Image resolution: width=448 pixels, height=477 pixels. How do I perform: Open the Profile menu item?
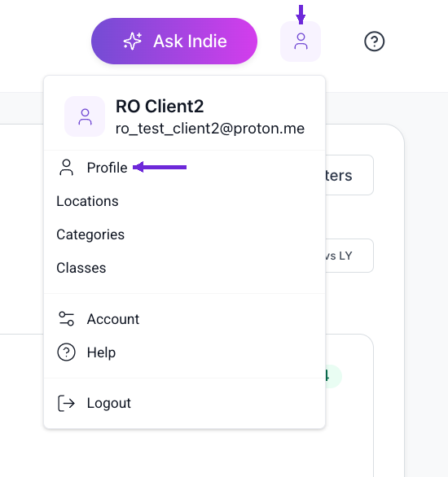(x=184, y=168)
